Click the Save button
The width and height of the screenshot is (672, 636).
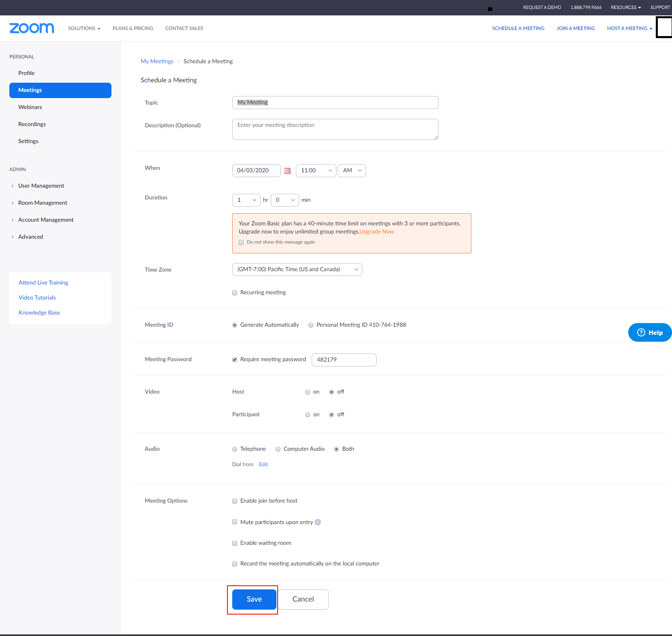click(x=254, y=599)
